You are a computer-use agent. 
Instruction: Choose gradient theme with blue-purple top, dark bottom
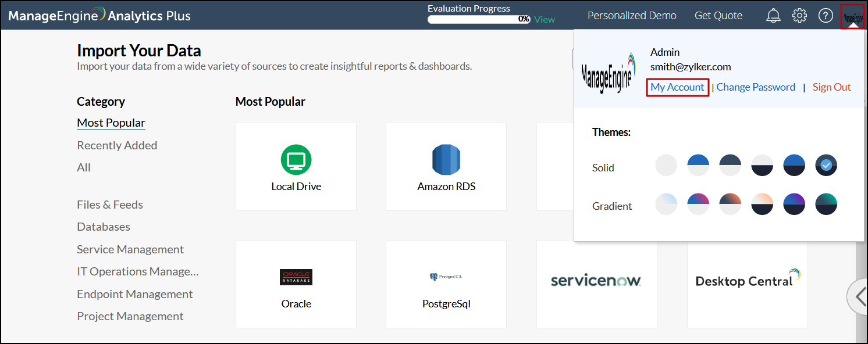click(794, 204)
